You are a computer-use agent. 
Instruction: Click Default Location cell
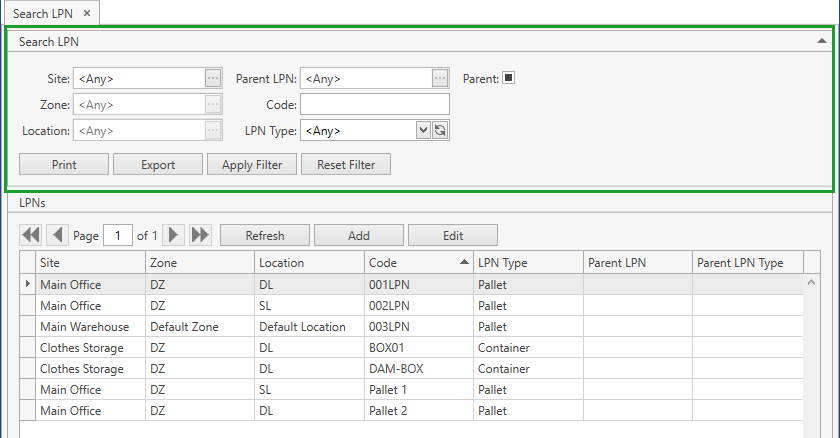(309, 327)
